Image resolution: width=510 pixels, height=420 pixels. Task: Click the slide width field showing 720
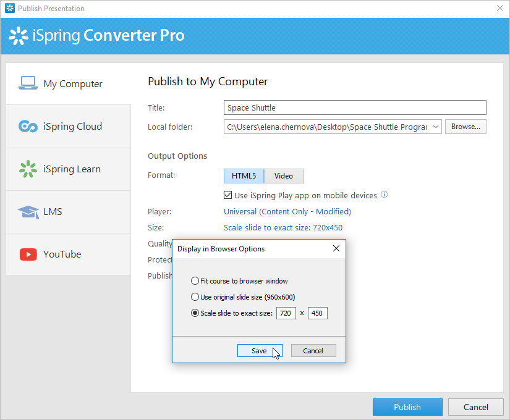(286, 313)
